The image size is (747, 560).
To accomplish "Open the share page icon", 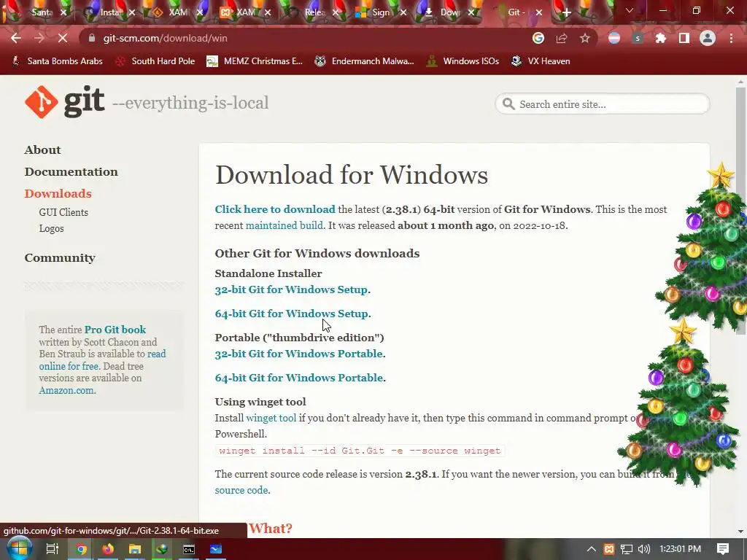I will pyautogui.click(x=562, y=38).
